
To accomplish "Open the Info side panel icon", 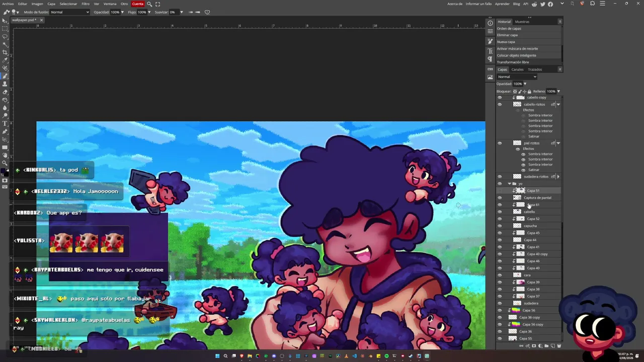I will coord(490,23).
